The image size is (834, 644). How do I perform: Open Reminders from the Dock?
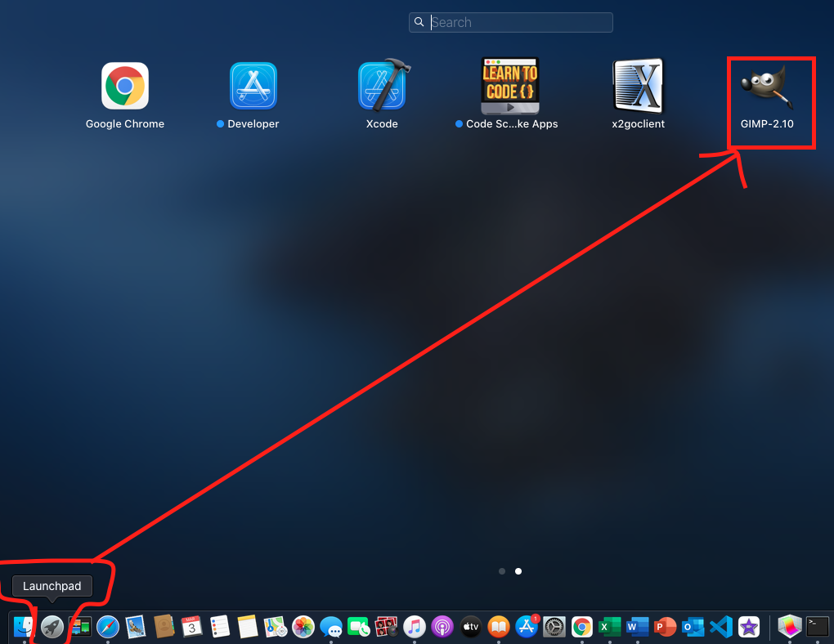(220, 627)
